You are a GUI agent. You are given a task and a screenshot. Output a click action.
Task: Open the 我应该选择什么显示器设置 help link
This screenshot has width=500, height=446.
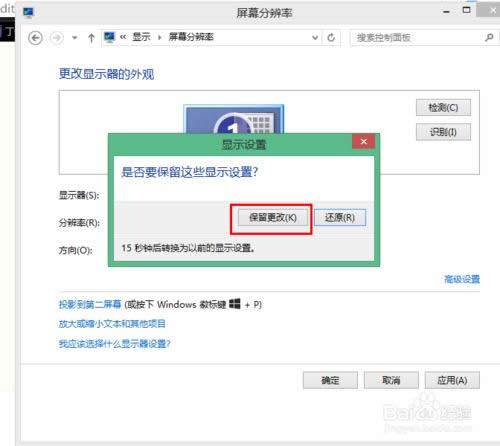(x=114, y=344)
